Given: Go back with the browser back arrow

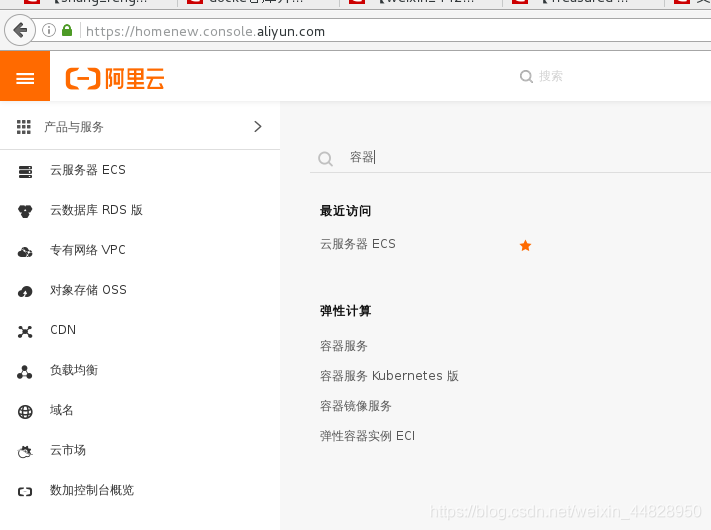Looking at the screenshot, I should point(20,31).
